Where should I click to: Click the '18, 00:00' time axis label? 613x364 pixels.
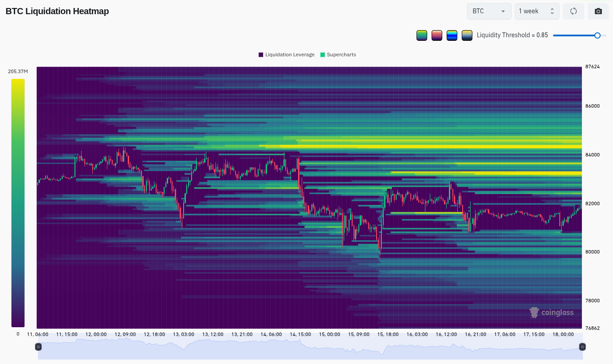(563, 334)
